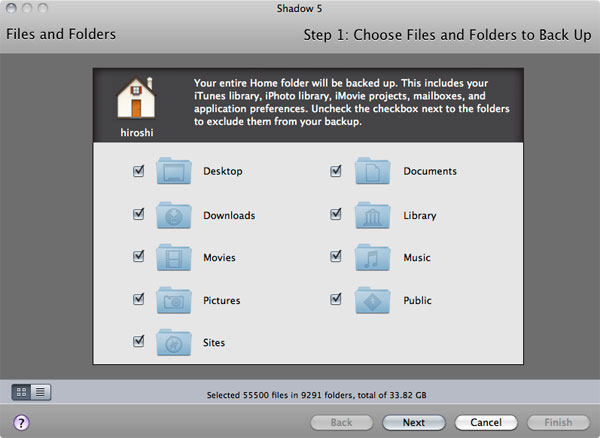Click the 'Shadow 5' window title

pyautogui.click(x=299, y=8)
